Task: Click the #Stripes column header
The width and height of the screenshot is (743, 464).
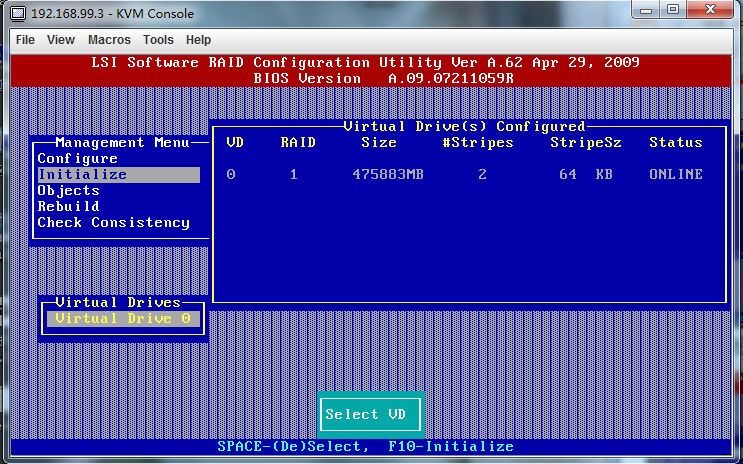Action: (x=478, y=142)
